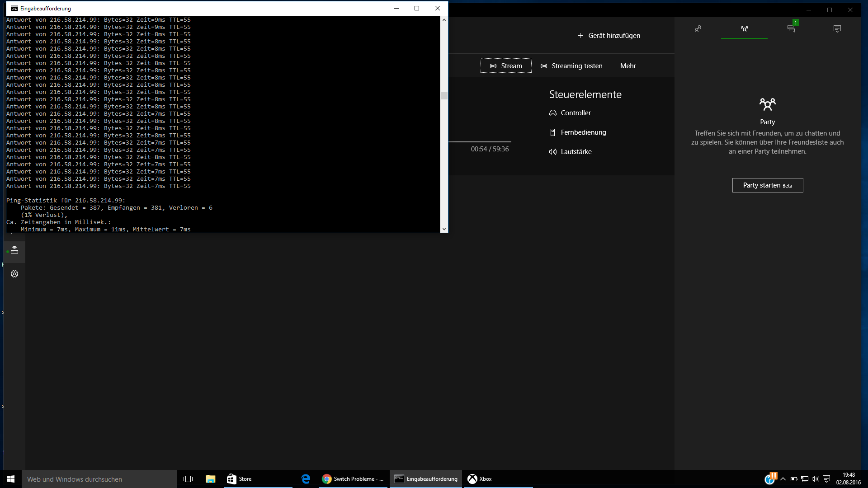Add a device with Gerät hinzufügen
Screen dimensions: 868x488
click(609, 36)
